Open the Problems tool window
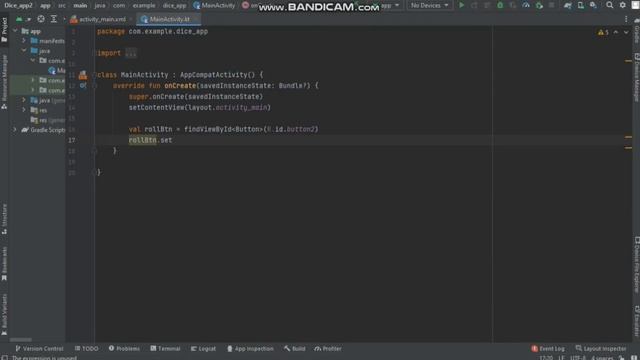Screen dimensions: 640x360 pos(124,349)
